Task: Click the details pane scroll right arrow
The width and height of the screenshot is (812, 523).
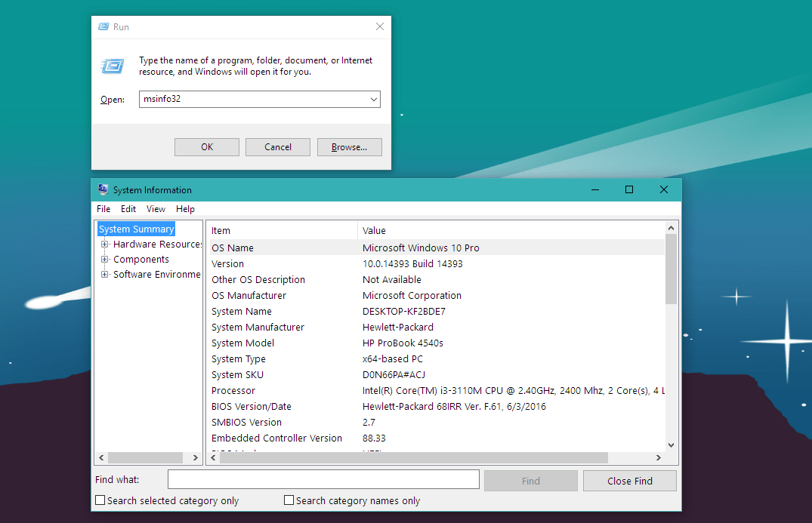Action: coord(659,458)
